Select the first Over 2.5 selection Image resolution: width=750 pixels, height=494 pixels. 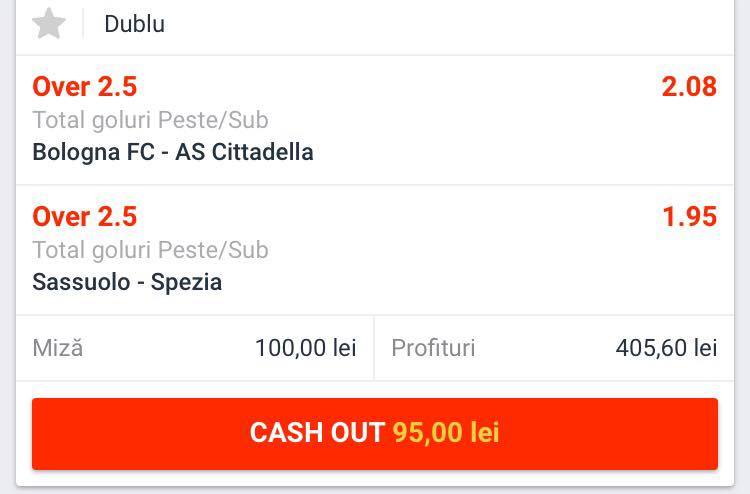85,87
